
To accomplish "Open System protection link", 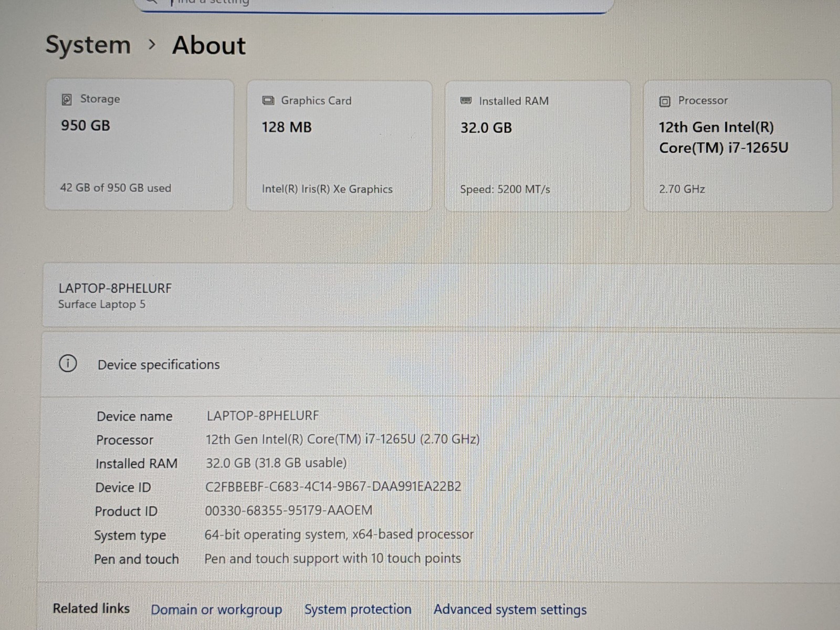I will pos(358,609).
